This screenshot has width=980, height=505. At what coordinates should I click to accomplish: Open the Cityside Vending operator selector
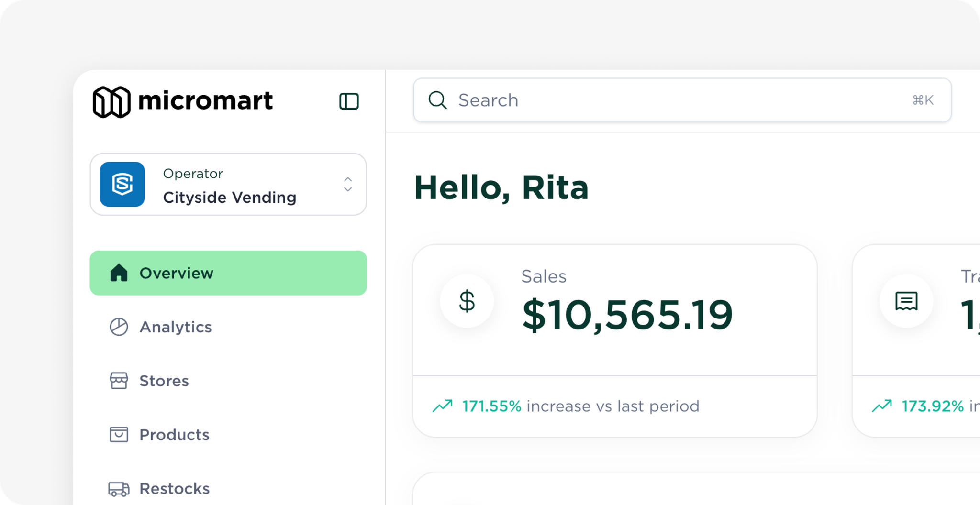click(x=228, y=184)
